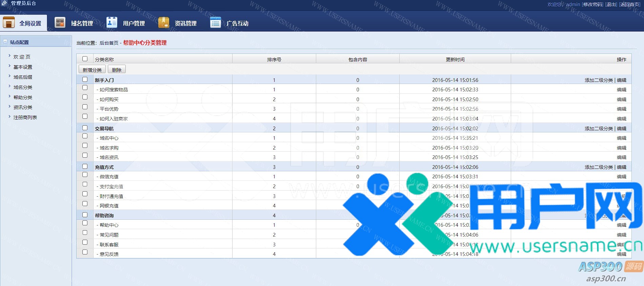Select the 支付宝充值 category name

point(111,186)
